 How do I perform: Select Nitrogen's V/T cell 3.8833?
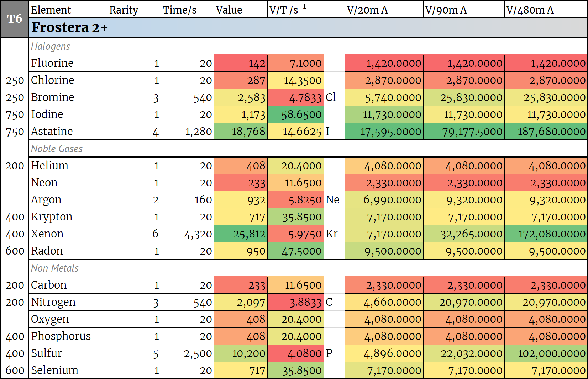click(x=295, y=302)
